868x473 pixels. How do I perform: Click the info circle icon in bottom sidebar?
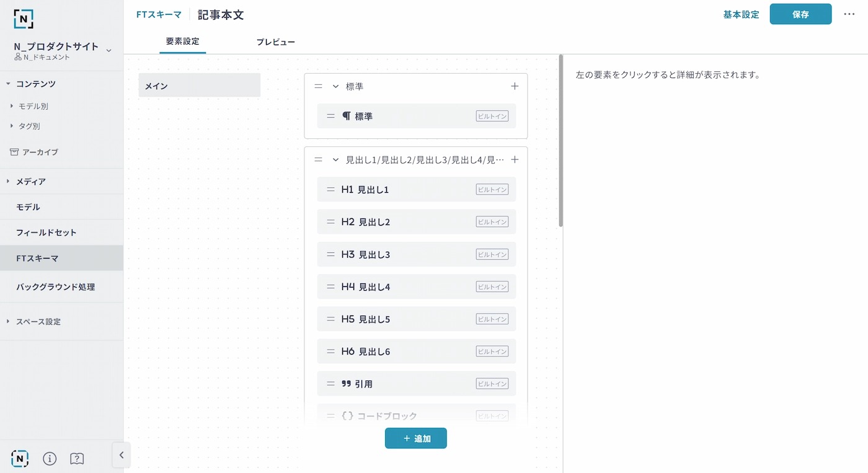pos(50,458)
